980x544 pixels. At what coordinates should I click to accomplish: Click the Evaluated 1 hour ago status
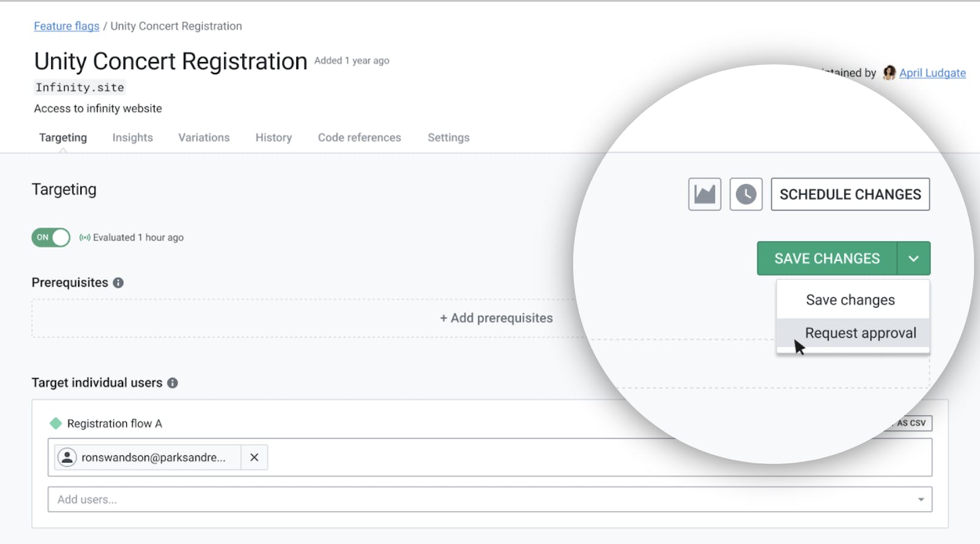(x=132, y=237)
